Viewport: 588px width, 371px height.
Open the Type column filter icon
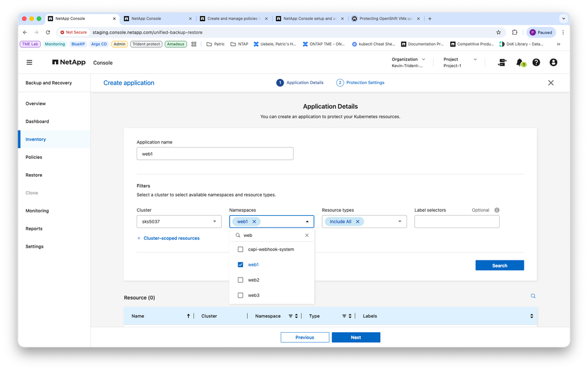[x=344, y=316]
